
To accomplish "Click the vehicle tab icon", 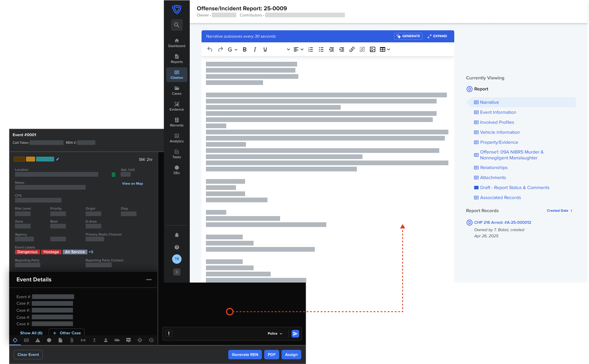I will tap(117, 340).
